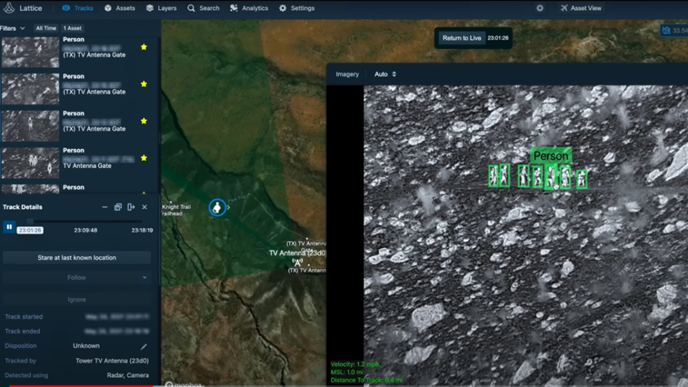The image size is (688, 387).
Task: Click the person track marker on map
Action: click(x=217, y=208)
